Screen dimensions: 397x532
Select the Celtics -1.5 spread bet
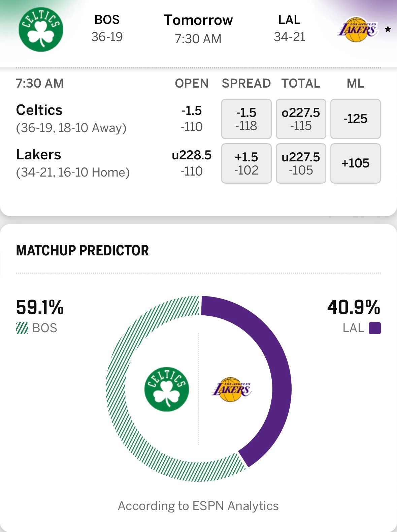point(246,119)
